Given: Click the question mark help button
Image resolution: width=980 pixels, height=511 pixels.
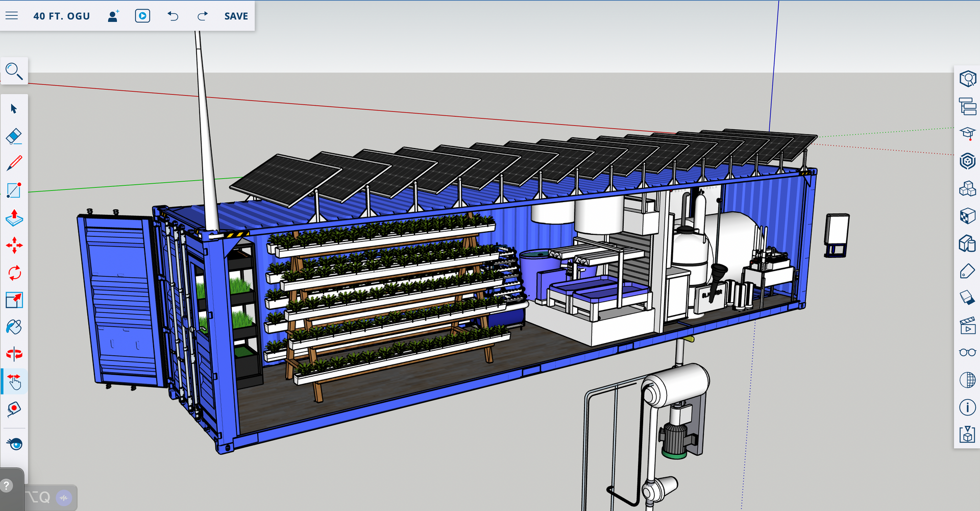Looking at the screenshot, I should tap(7, 485).
